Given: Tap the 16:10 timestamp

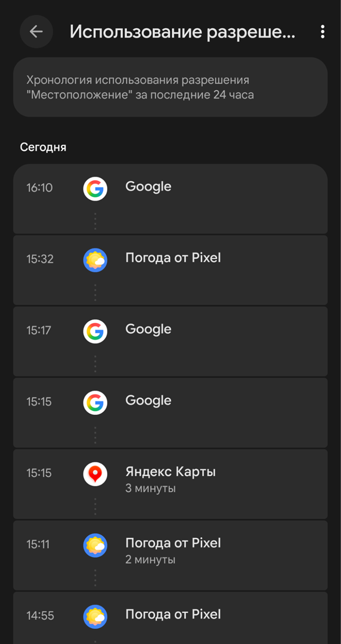Looking at the screenshot, I should [x=40, y=188].
